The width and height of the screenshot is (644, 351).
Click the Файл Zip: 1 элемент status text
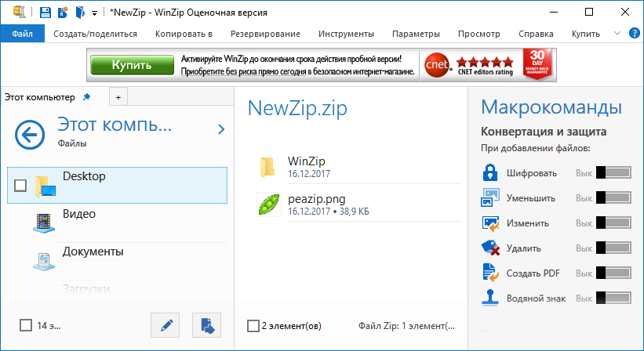[x=406, y=326]
